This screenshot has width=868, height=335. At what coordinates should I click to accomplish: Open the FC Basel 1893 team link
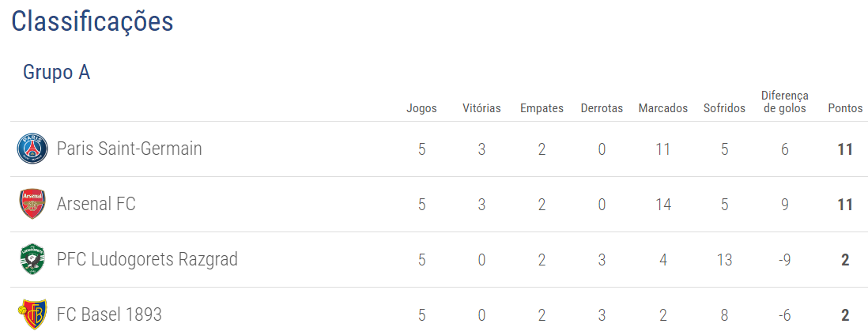point(109,314)
